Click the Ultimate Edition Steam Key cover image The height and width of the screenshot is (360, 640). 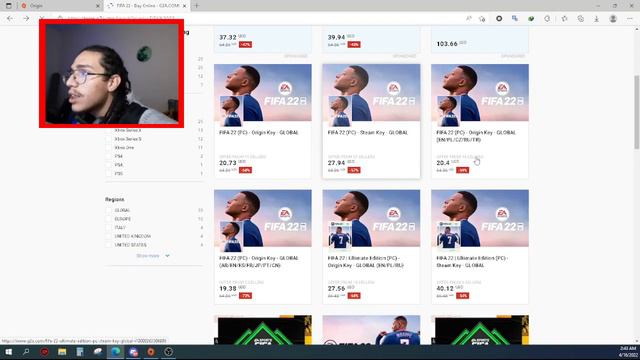480,218
